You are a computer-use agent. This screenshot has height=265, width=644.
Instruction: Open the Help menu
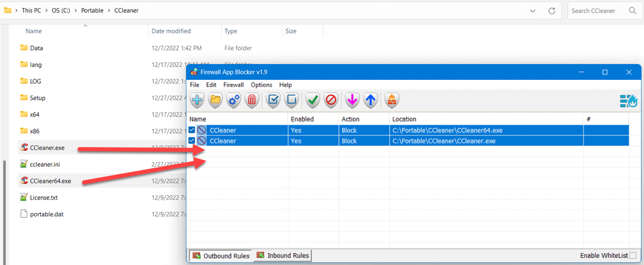click(285, 85)
